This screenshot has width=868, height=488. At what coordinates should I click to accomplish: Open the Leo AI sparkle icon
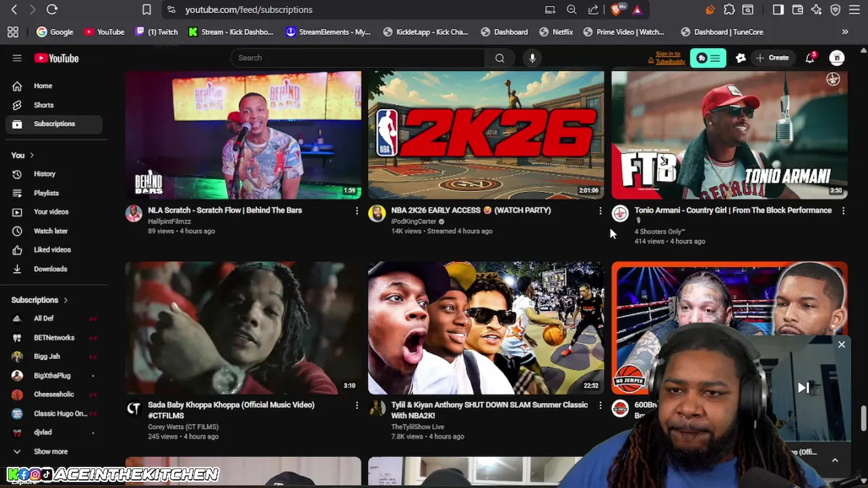point(816,9)
